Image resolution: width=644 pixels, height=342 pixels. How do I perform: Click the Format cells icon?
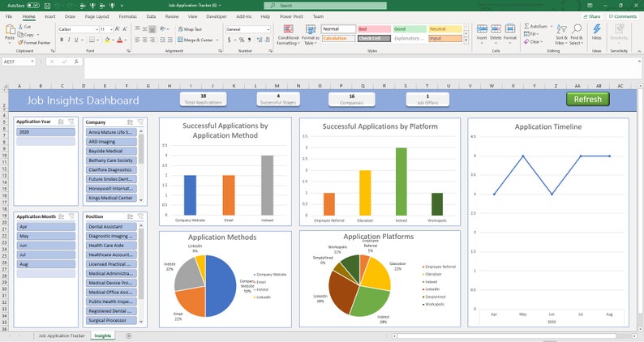point(509,29)
